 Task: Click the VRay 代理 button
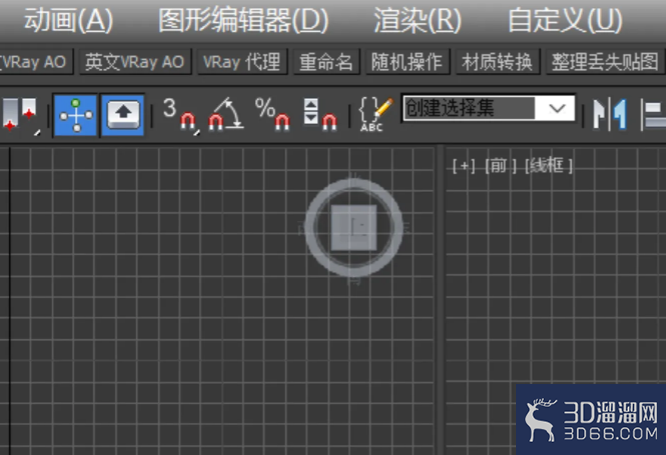pos(242,62)
